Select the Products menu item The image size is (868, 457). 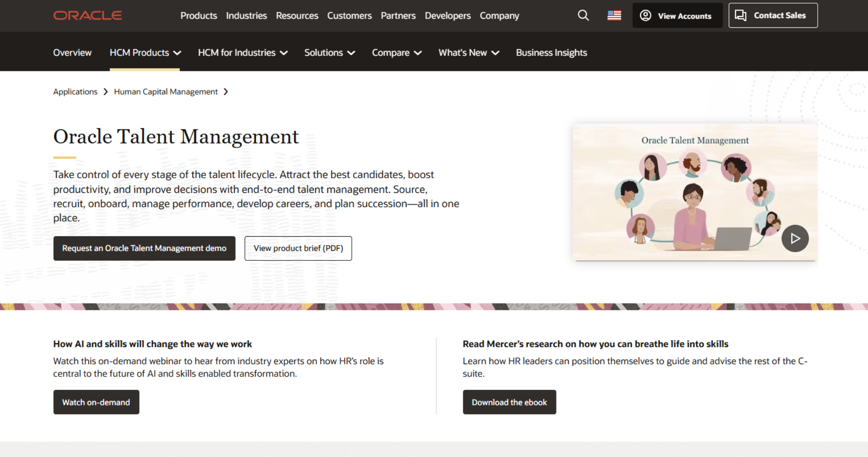point(198,15)
